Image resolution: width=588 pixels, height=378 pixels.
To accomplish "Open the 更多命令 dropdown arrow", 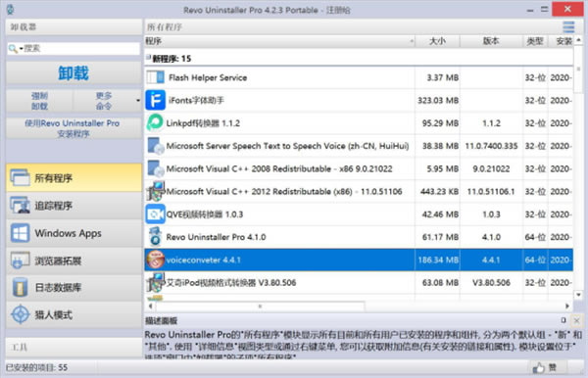I will (138, 101).
